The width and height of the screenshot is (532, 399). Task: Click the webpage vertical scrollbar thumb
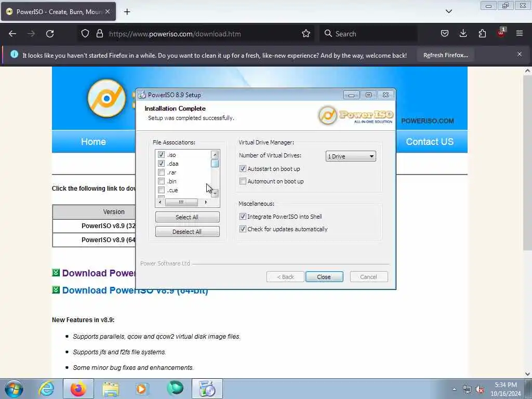tap(527, 163)
